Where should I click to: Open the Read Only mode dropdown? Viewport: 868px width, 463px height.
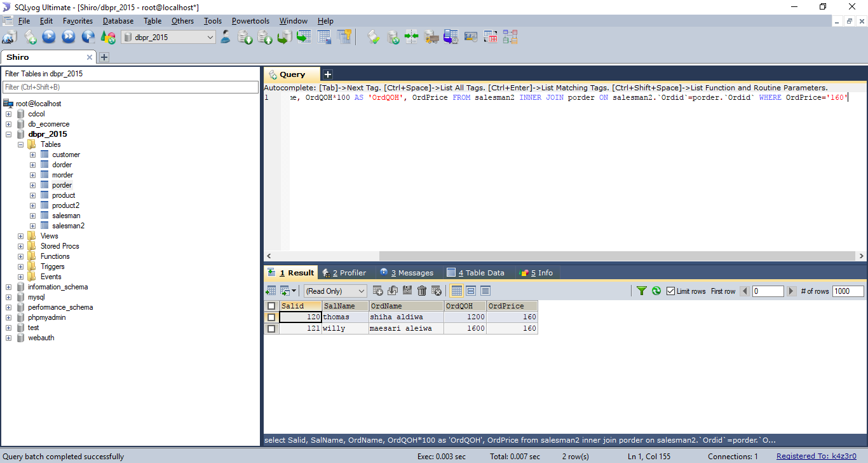[x=336, y=291]
